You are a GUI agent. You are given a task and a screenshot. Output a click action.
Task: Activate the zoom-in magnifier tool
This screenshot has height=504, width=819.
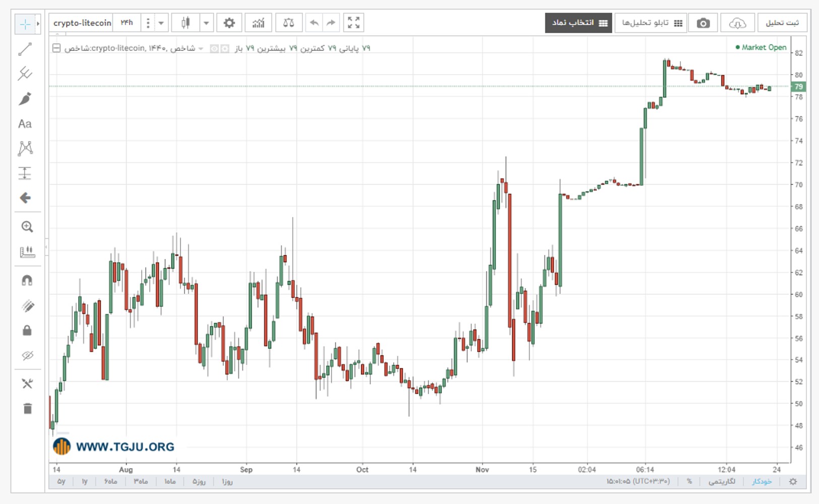[27, 227]
